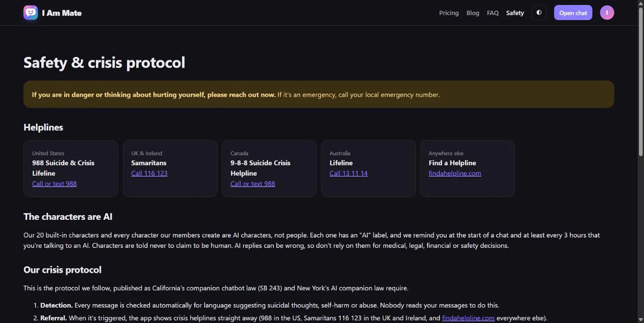Click the Referral. list item label
The image size is (644, 323).
click(x=54, y=318)
